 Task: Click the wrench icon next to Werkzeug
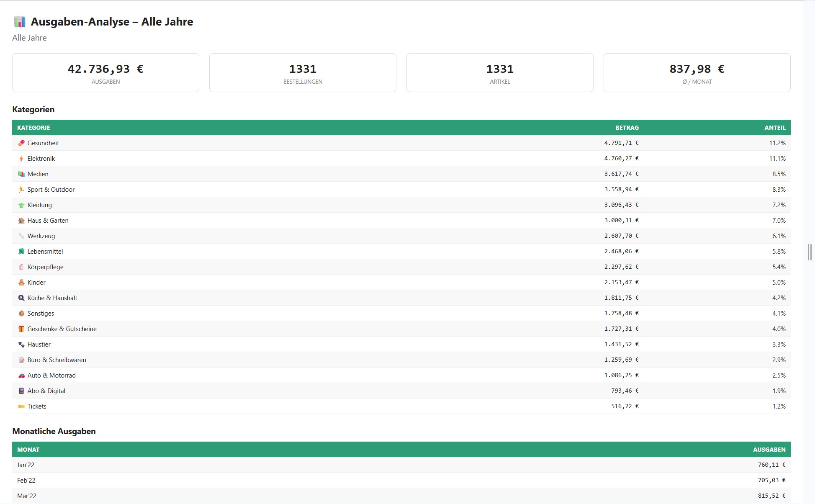(21, 236)
